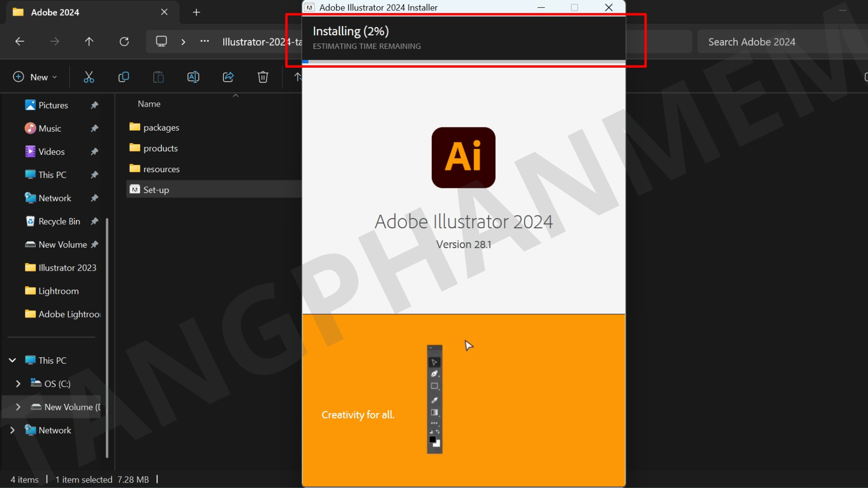Show hidden path via address bar ellipsis
The width and height of the screenshot is (868, 488).
coord(205,42)
